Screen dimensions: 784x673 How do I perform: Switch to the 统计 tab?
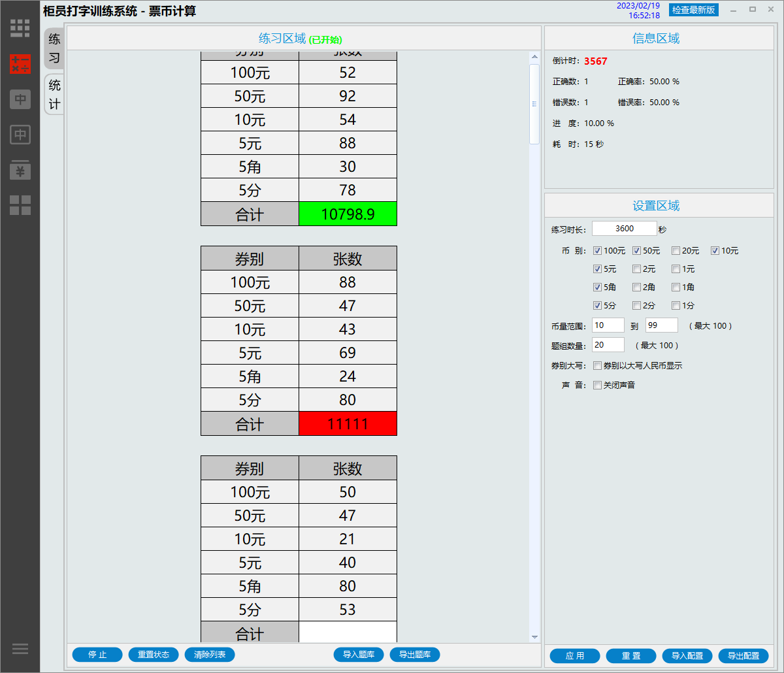pyautogui.click(x=54, y=95)
